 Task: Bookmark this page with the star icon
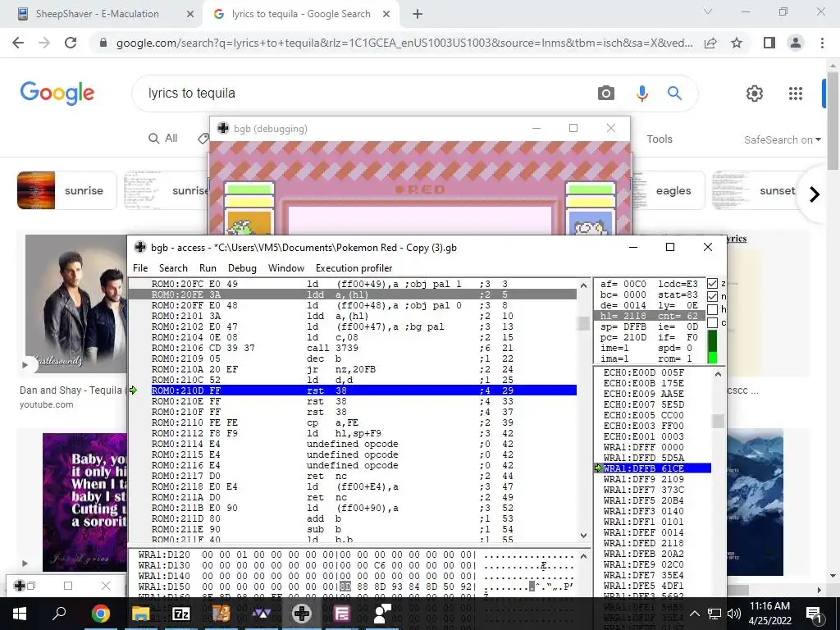[x=737, y=43]
